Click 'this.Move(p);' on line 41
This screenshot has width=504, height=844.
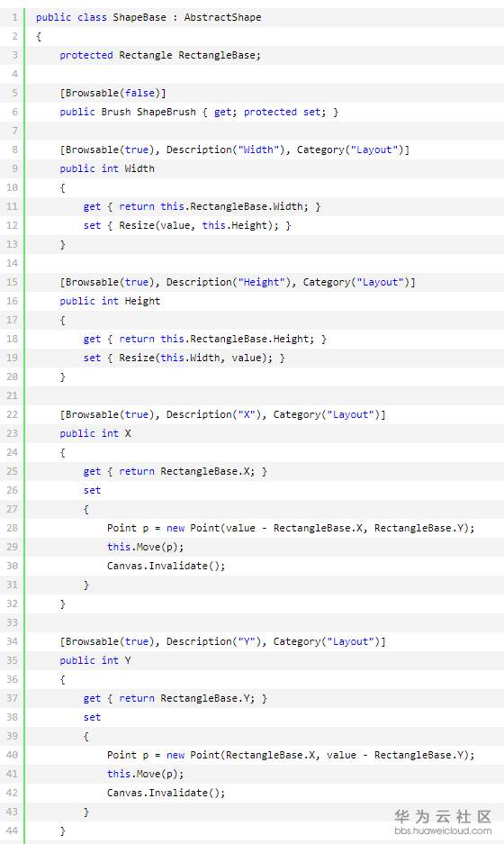(x=145, y=774)
